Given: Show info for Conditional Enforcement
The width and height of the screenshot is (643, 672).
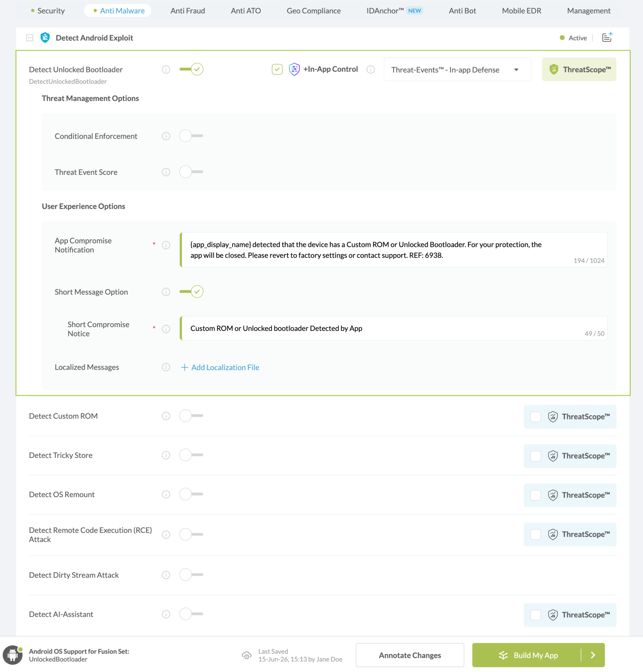Looking at the screenshot, I should coord(166,136).
